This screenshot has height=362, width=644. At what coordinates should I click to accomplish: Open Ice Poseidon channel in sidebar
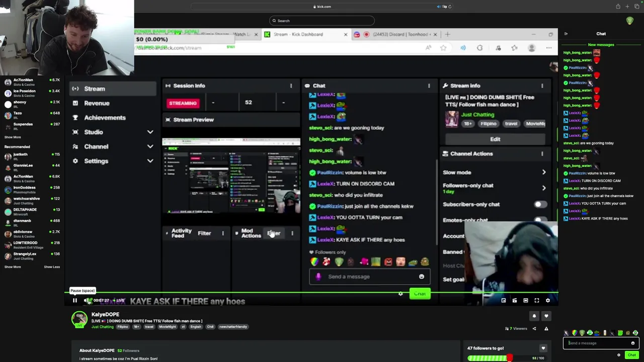click(x=32, y=93)
